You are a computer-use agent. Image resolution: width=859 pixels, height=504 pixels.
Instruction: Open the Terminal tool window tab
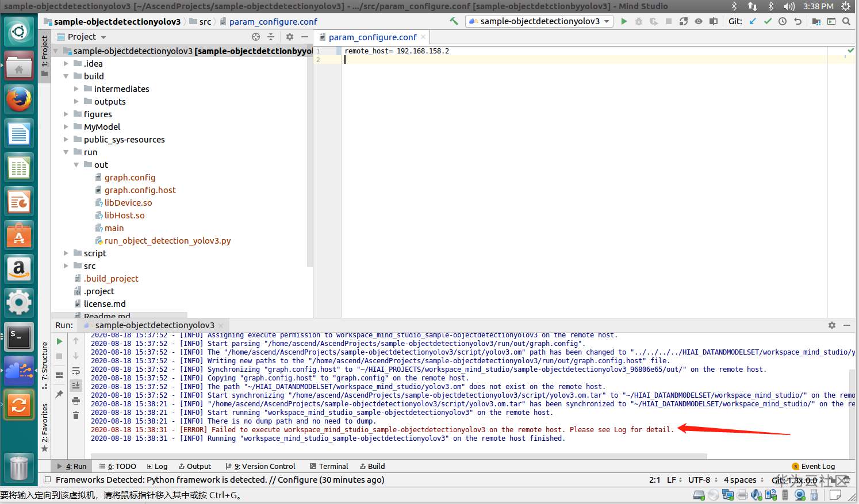coord(329,467)
